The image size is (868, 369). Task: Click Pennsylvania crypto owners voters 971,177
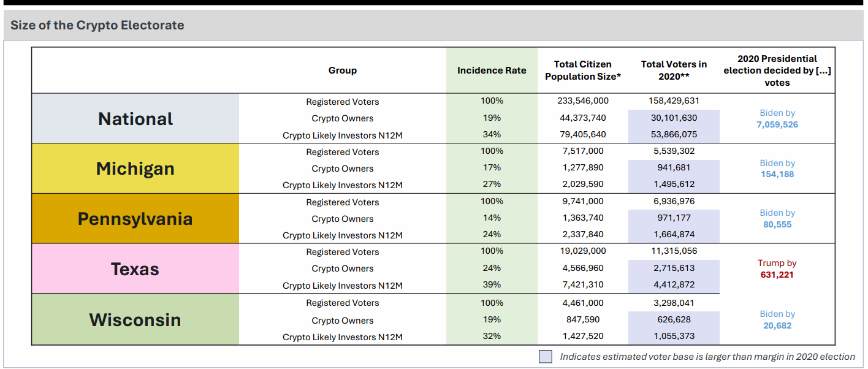click(674, 218)
